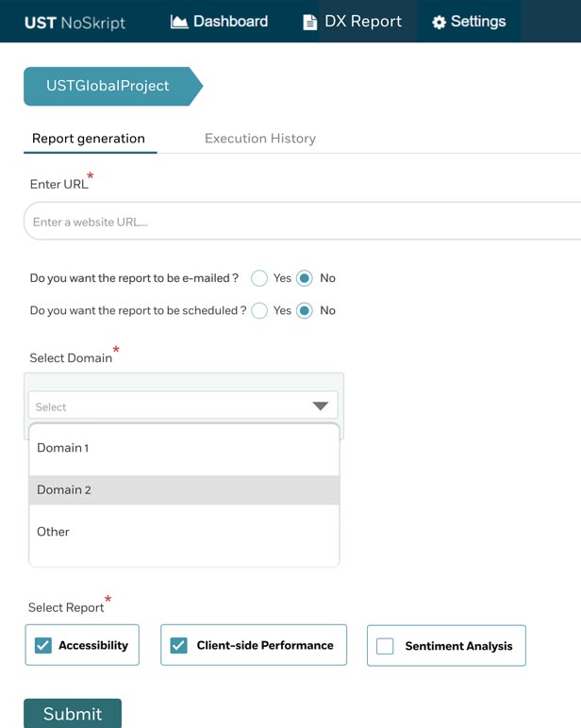The height and width of the screenshot is (728, 581).
Task: Uncheck the Accessibility report checkbox
Action: click(x=43, y=645)
